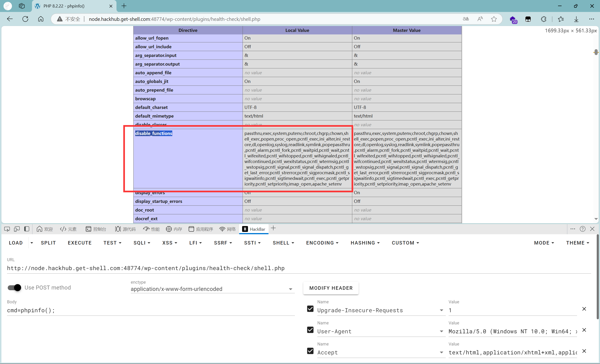Click the DevTools inspect element icon

point(7,229)
